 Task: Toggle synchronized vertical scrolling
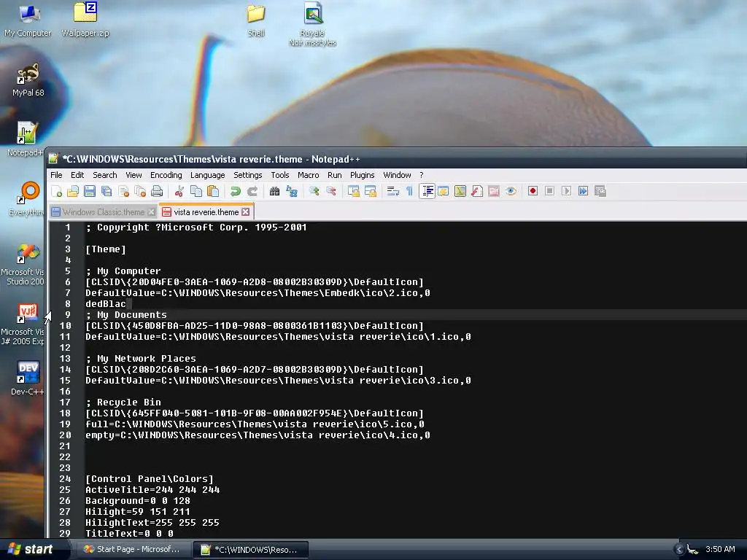[x=354, y=192]
